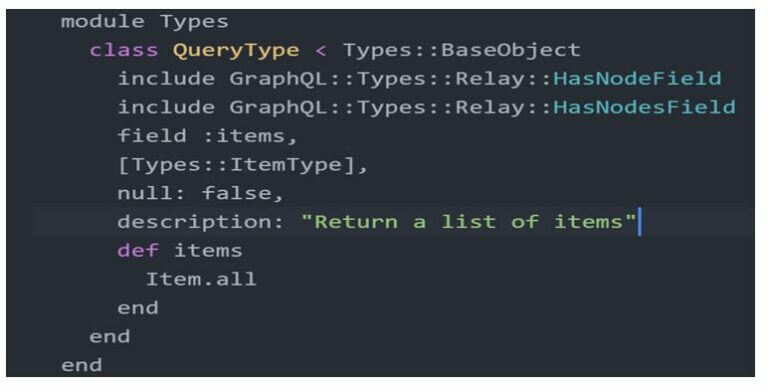Viewport: 768px width, 392px height.
Task: Click the HasNodesField constant
Action: point(644,107)
